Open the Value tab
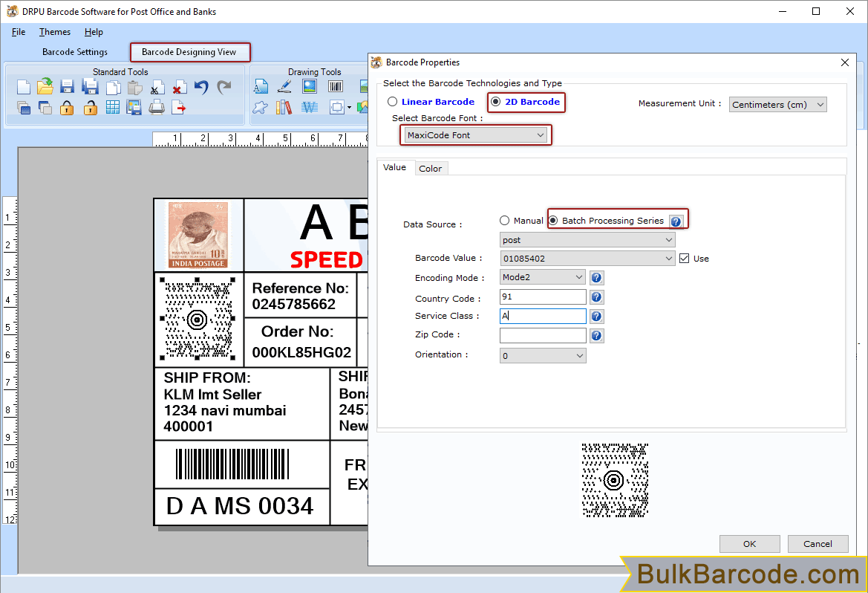The height and width of the screenshot is (593, 868). [x=395, y=167]
